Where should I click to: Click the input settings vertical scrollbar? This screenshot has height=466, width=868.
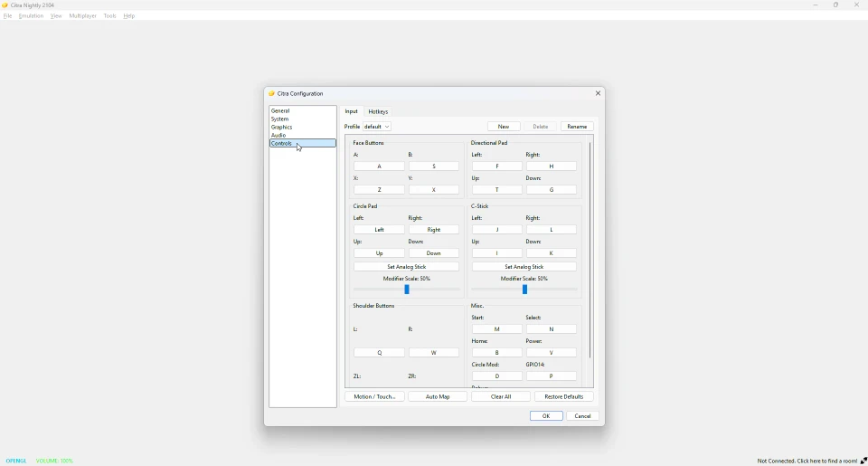(x=590, y=250)
